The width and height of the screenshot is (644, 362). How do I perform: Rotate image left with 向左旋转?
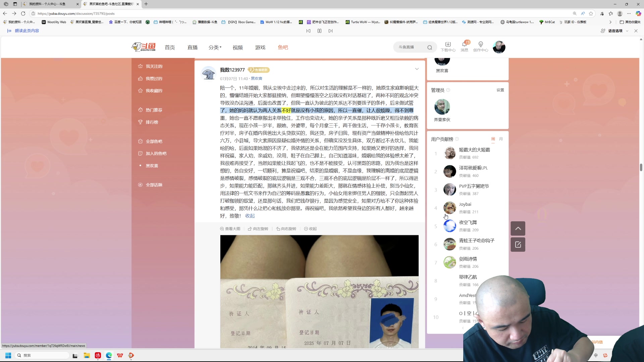click(x=258, y=229)
